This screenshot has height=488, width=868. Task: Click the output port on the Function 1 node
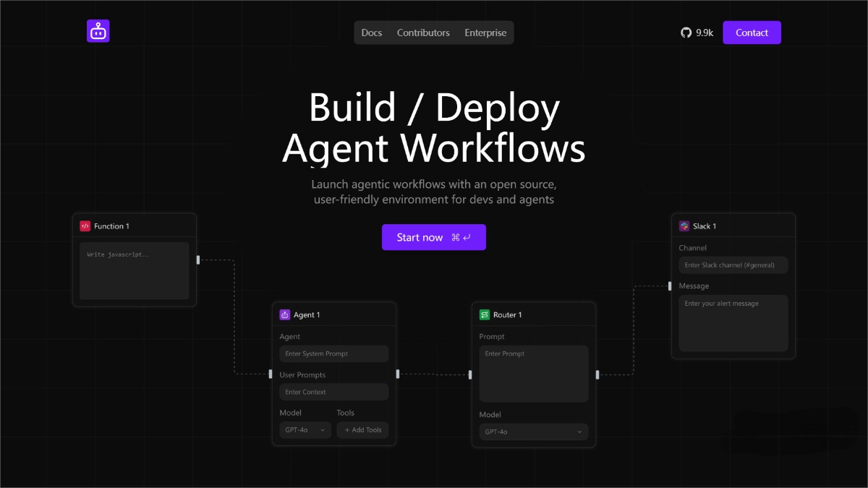coord(197,260)
